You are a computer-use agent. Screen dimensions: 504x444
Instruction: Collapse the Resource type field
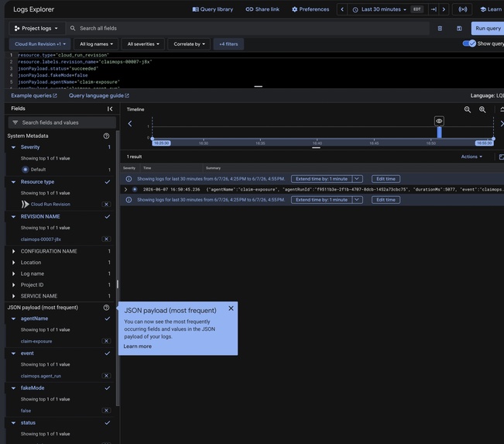click(x=13, y=182)
